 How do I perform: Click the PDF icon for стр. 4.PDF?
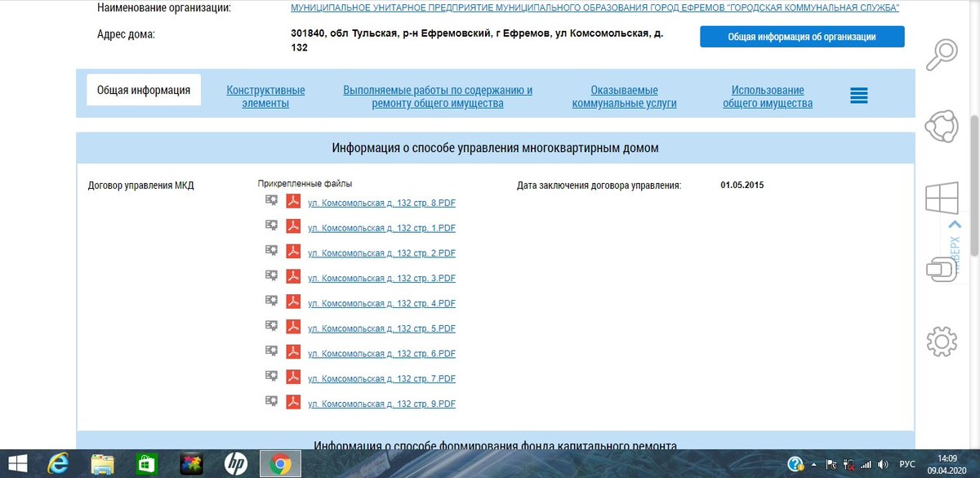(293, 302)
